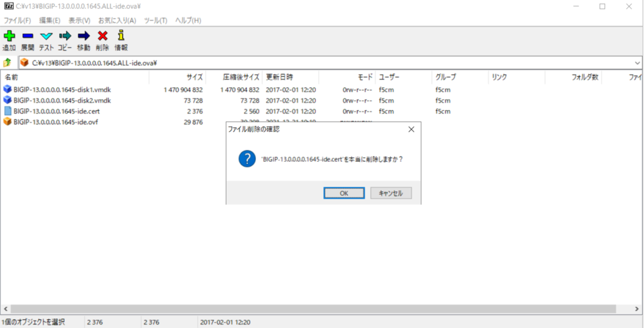Click size value 1 470 904 832 of disk1

183,89
